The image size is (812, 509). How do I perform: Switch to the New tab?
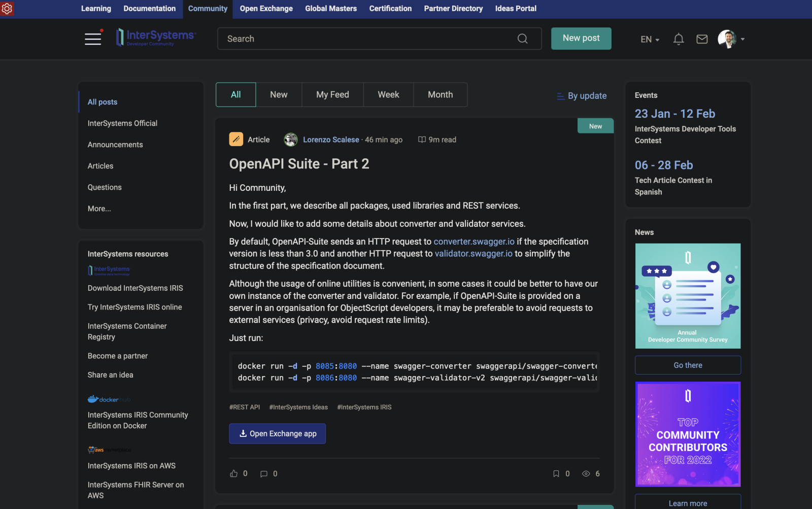pos(279,95)
